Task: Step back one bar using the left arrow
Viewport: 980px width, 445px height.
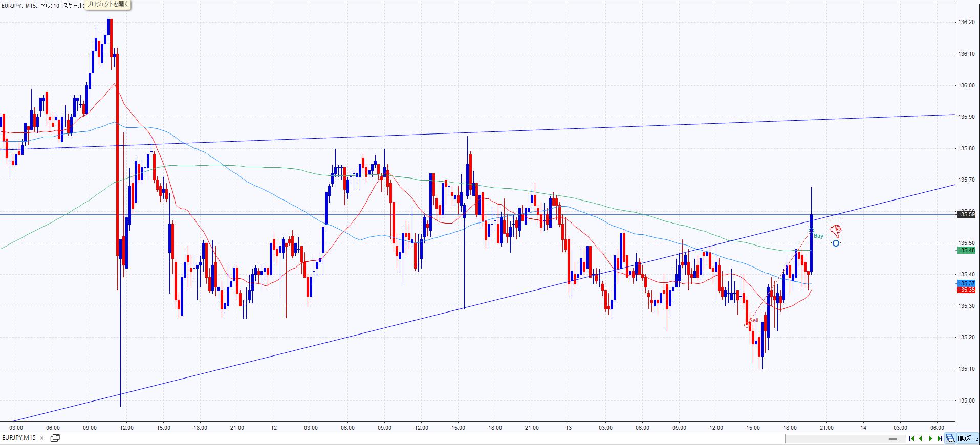Action: tap(921, 438)
